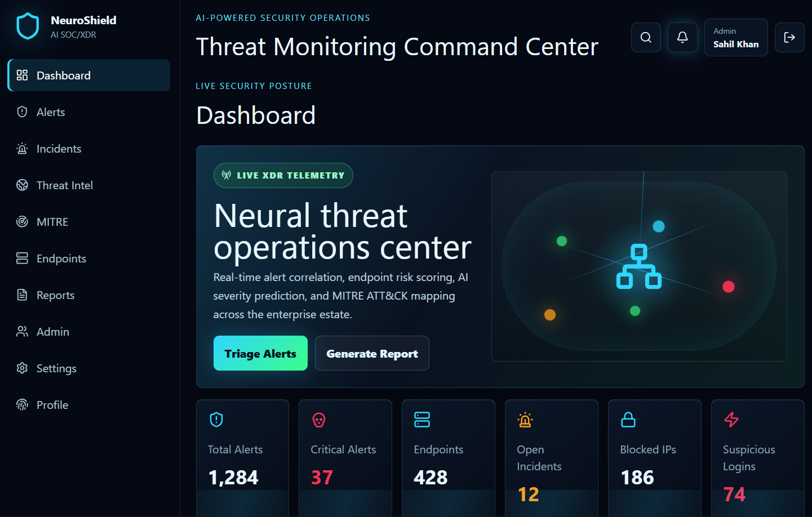
Task: Click the Critical Alerts value 37
Action: click(x=322, y=478)
